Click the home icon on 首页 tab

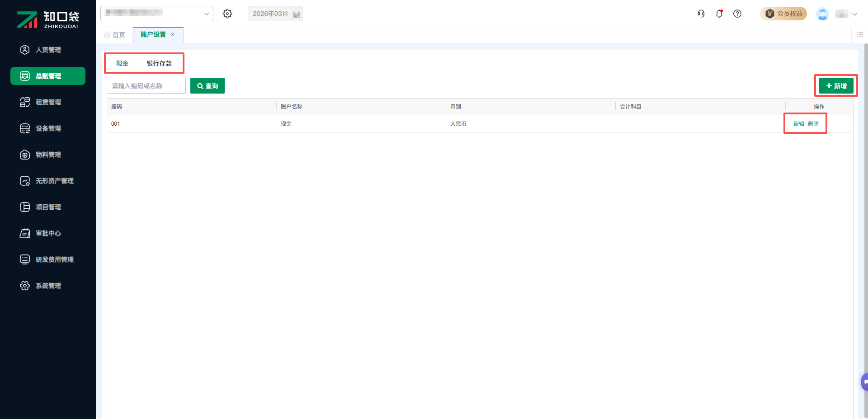(107, 35)
